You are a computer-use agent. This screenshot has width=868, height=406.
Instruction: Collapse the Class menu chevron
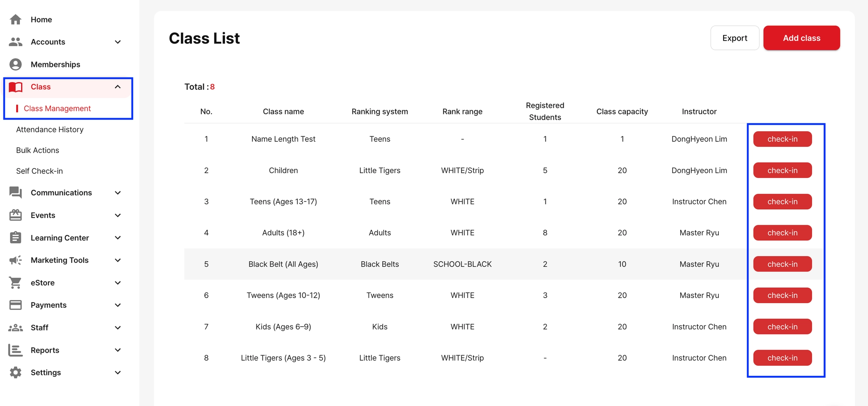click(118, 87)
